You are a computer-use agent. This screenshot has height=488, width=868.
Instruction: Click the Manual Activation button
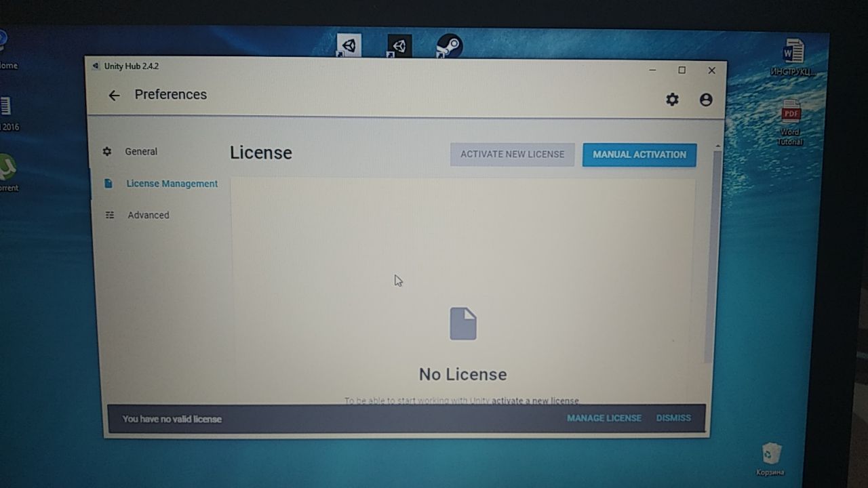pos(639,155)
